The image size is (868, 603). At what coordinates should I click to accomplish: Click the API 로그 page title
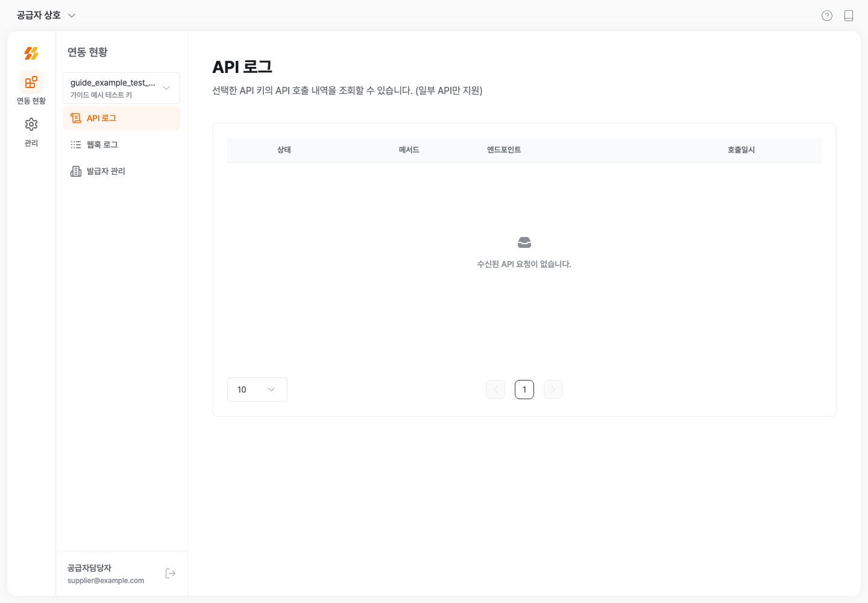242,67
